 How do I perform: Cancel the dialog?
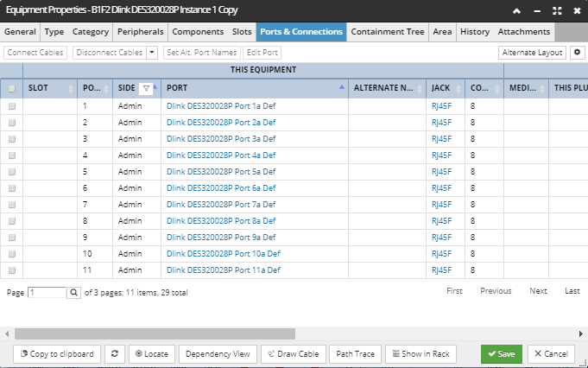point(551,353)
